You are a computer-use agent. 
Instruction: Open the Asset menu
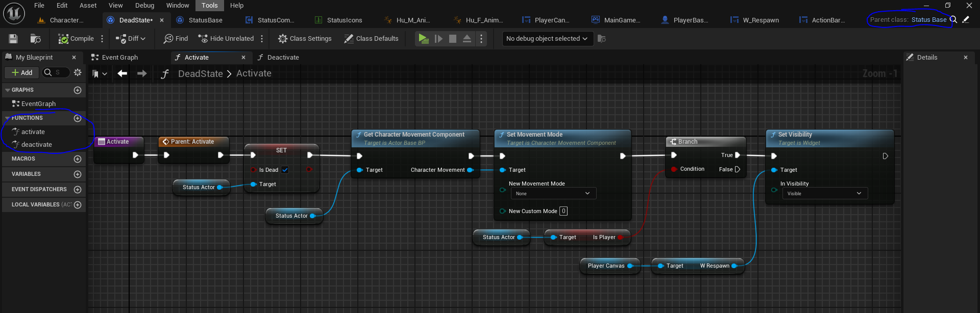tap(88, 6)
